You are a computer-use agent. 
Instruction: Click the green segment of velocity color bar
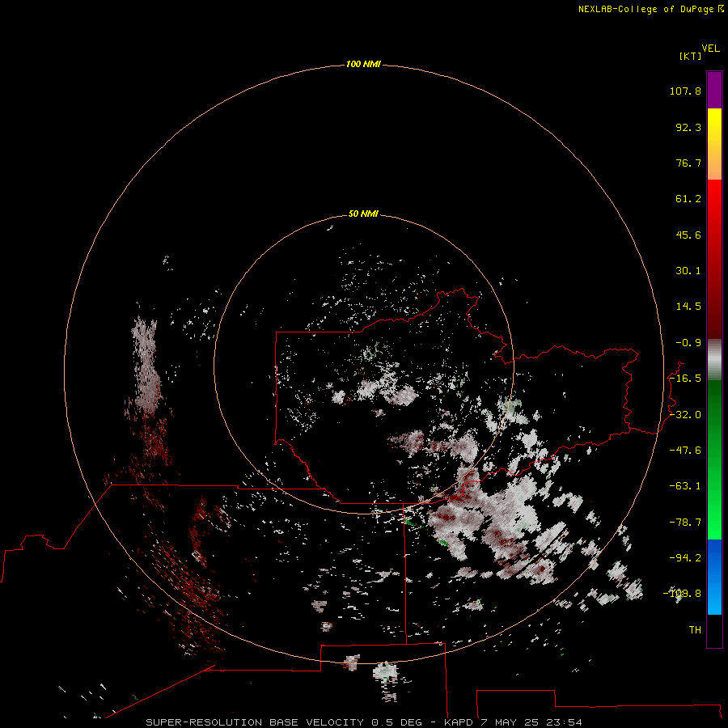point(714,459)
